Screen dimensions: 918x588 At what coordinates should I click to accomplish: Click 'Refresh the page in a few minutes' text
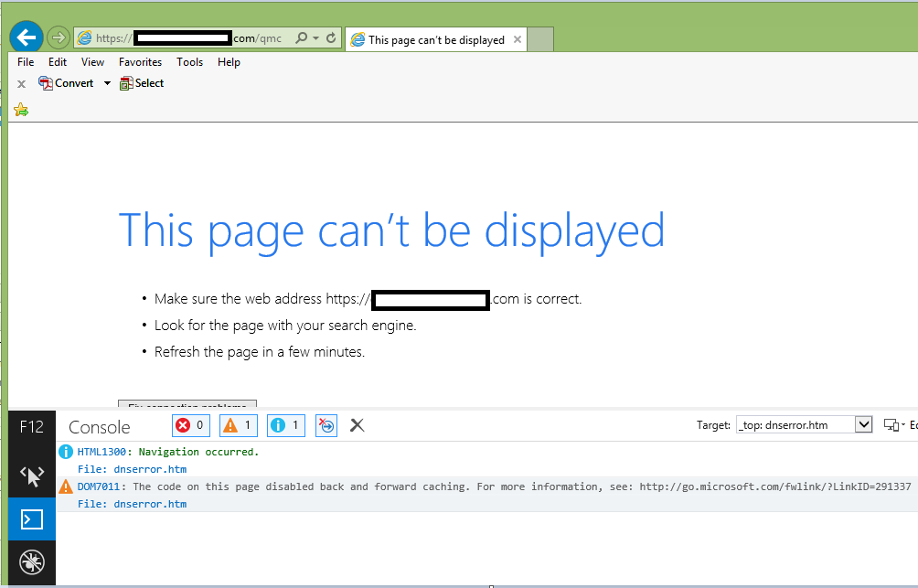pyautogui.click(x=260, y=352)
